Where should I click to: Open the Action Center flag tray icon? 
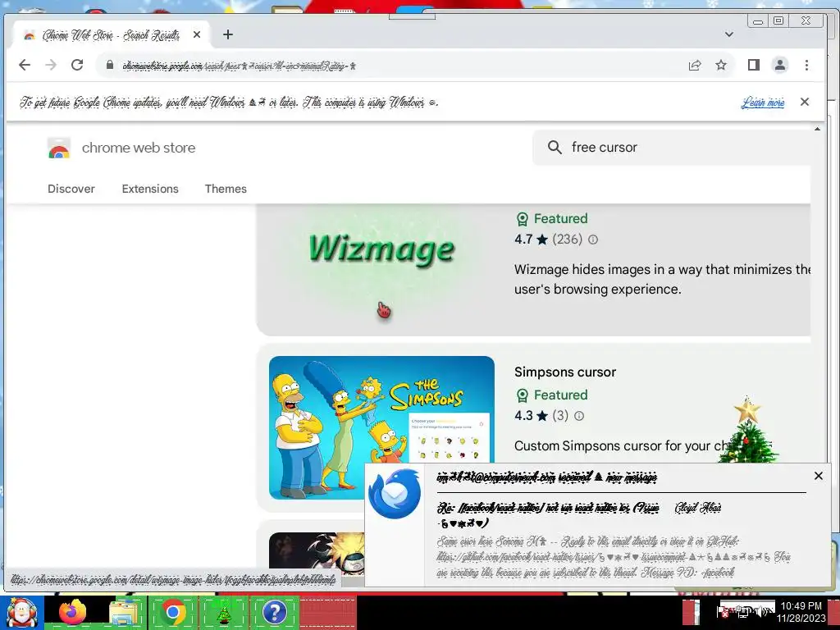coord(723,612)
